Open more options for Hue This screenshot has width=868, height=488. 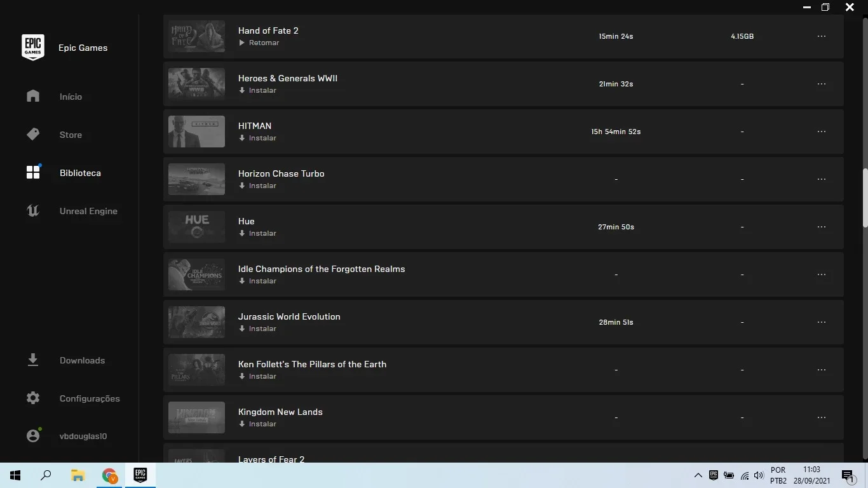pos(822,227)
